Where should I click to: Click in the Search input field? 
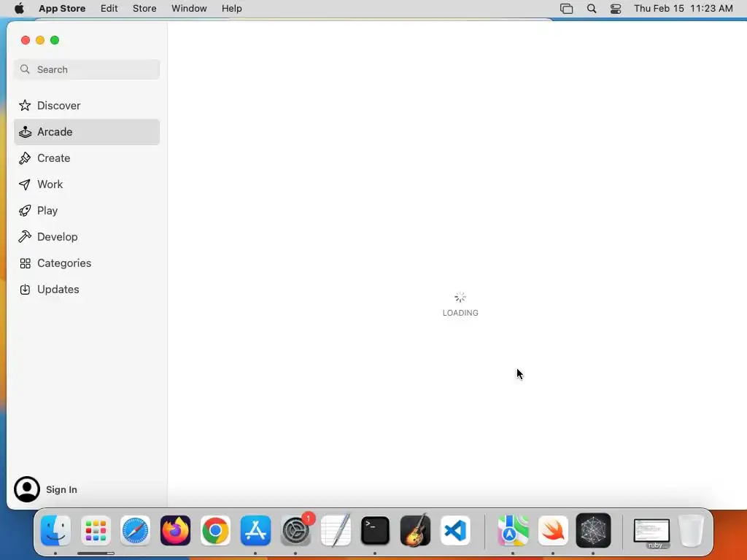pos(87,69)
